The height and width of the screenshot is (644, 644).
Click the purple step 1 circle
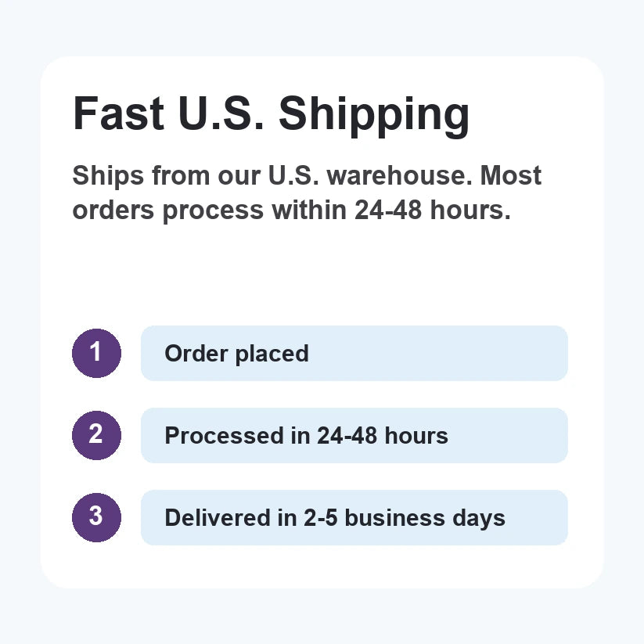pyautogui.click(x=96, y=353)
